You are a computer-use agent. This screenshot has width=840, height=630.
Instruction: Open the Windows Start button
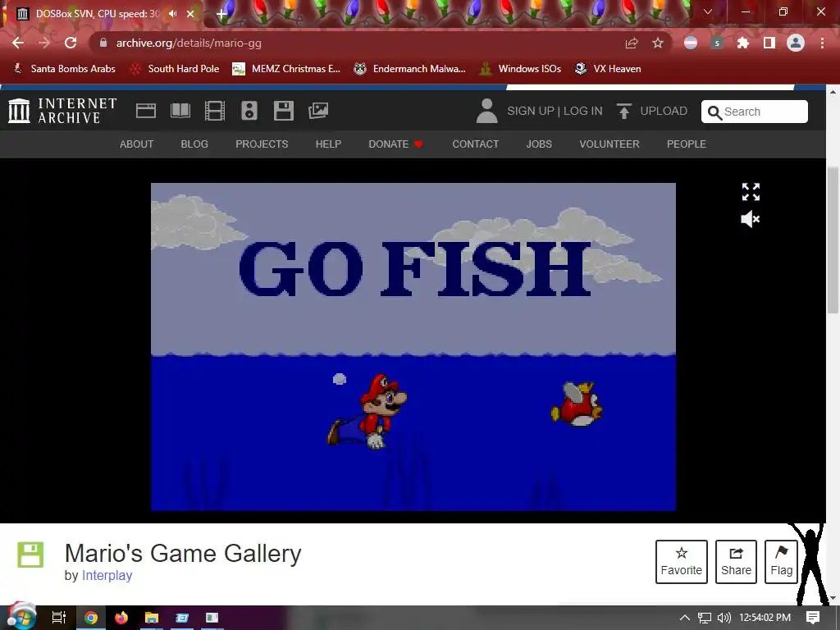[21, 617]
